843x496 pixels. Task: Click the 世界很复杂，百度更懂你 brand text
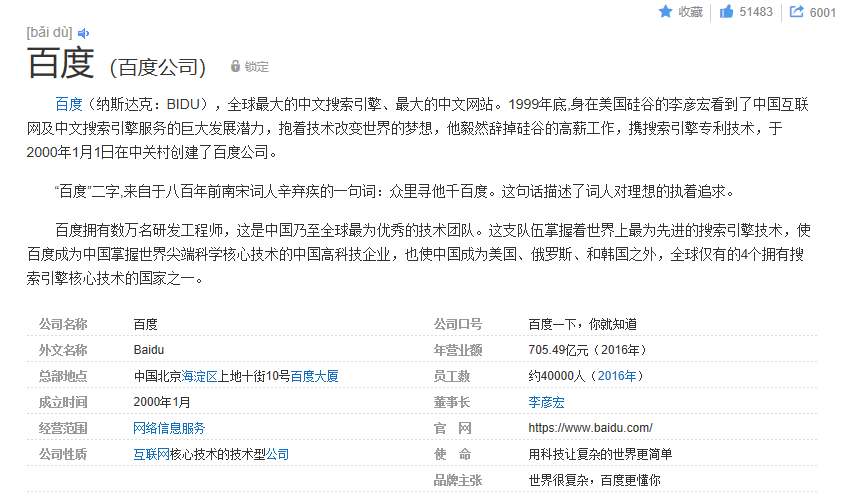(595, 480)
